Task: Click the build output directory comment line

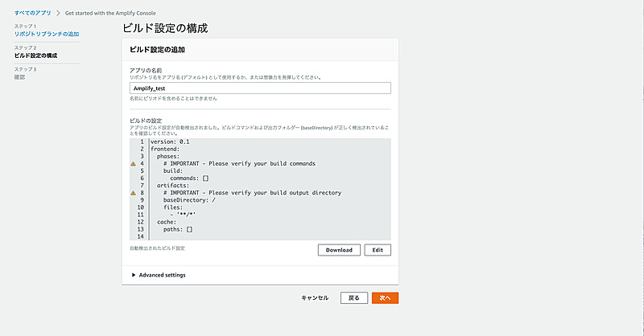Action: [252, 193]
